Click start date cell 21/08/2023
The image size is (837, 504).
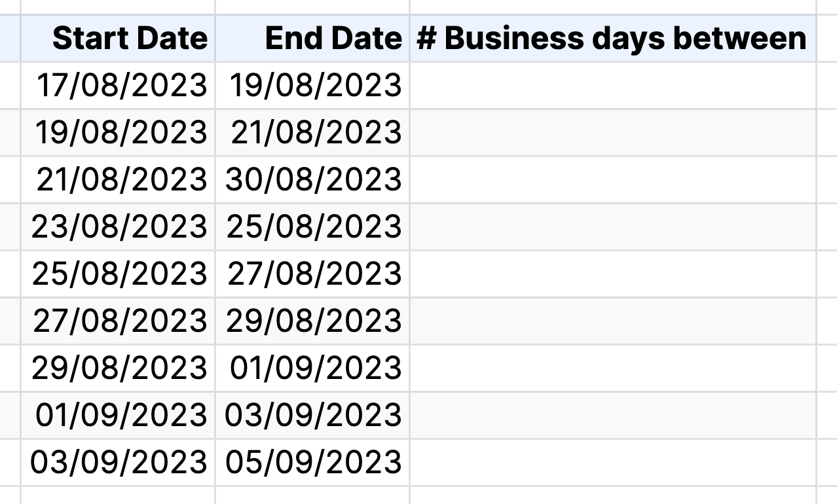(118, 180)
